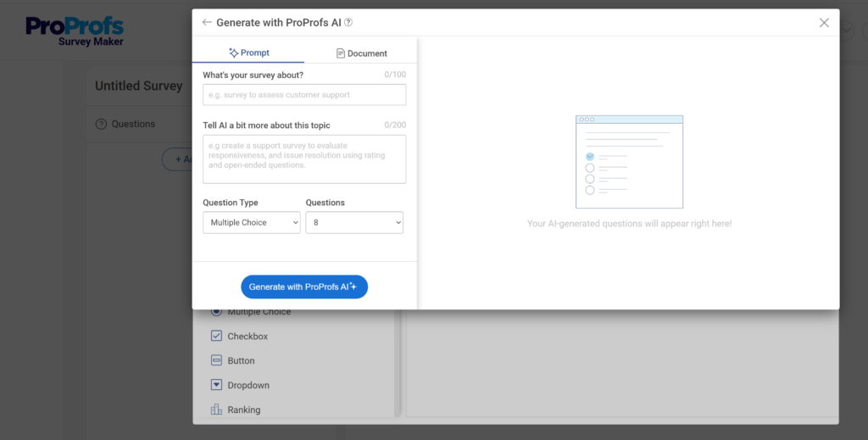Screen dimensions: 868x440
Task: Open the Questions section in the background page
Action: coord(125,124)
